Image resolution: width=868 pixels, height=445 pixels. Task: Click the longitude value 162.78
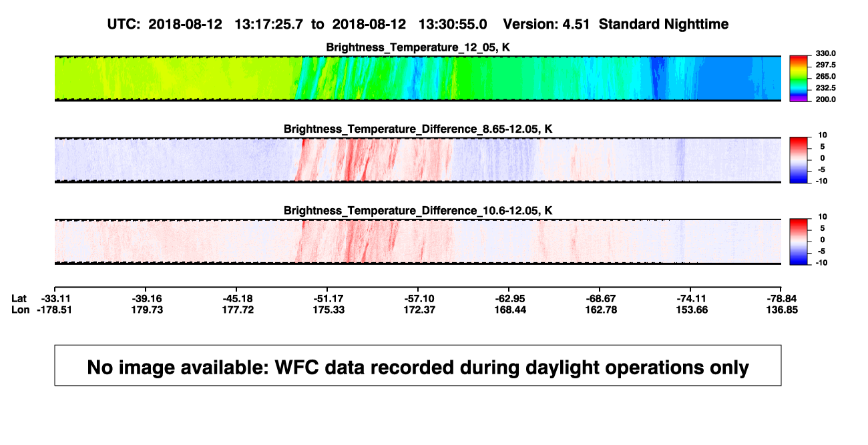[600, 310]
